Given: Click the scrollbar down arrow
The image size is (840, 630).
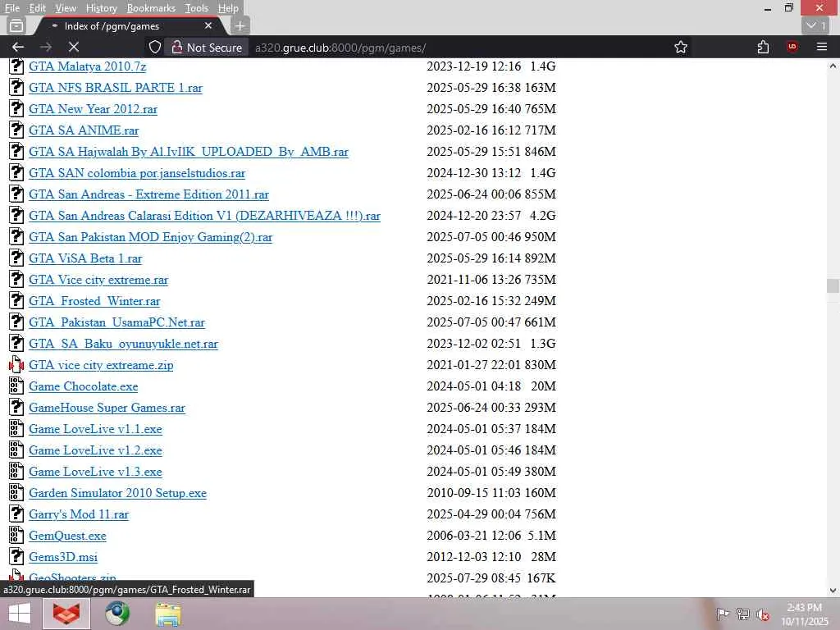Looking at the screenshot, I should pyautogui.click(x=833, y=591).
